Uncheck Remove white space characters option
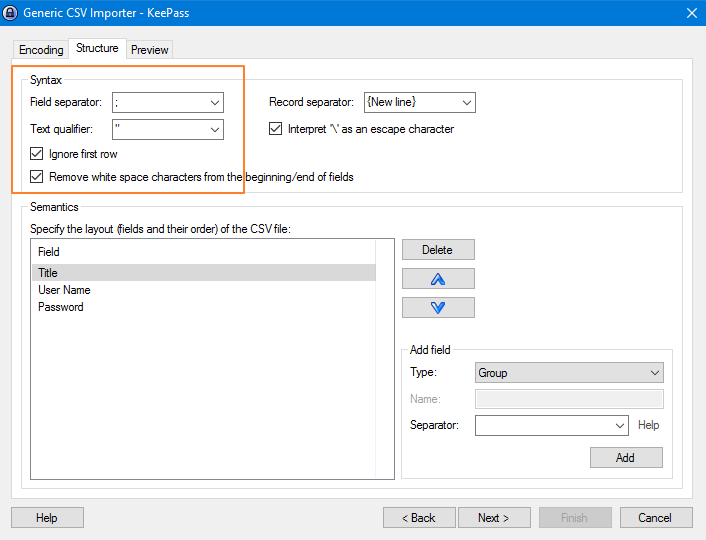The image size is (706, 540). point(38,177)
